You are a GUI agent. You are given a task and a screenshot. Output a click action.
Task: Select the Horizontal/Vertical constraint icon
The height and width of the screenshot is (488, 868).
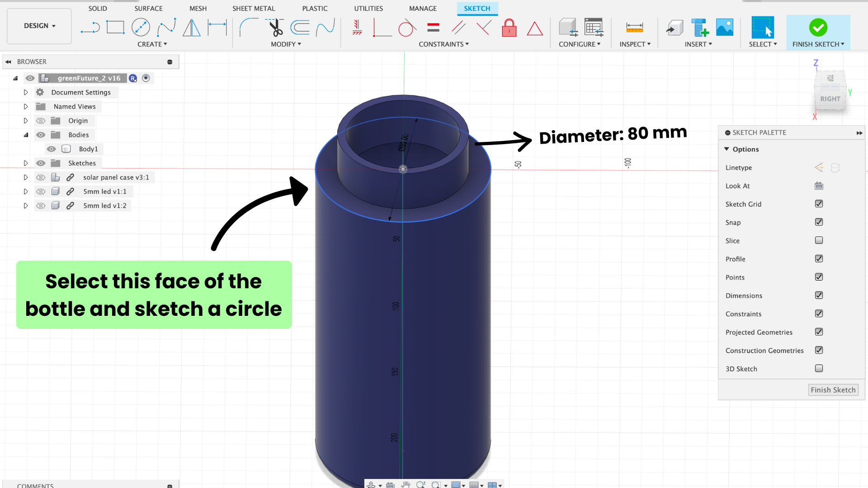coord(357,28)
